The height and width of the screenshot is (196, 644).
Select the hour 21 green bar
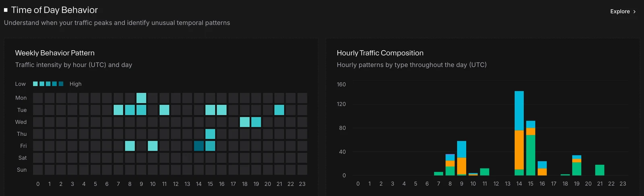pyautogui.click(x=600, y=170)
